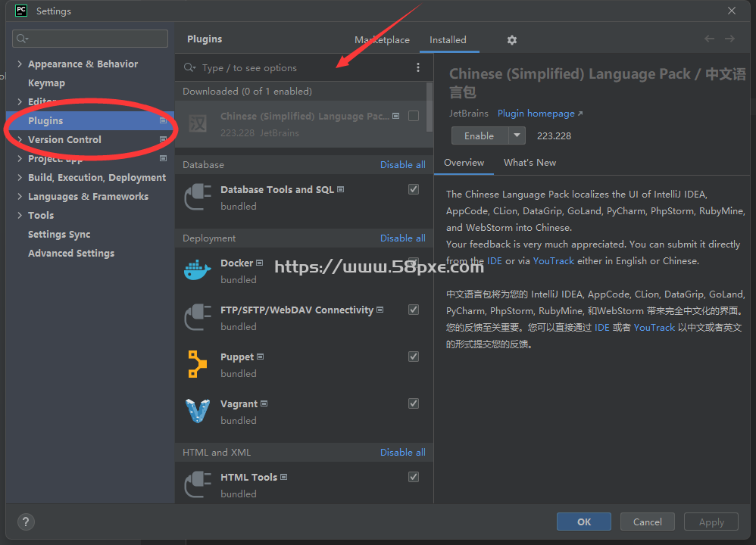Enable the Chinese Language Pack checkbox

coord(413,116)
